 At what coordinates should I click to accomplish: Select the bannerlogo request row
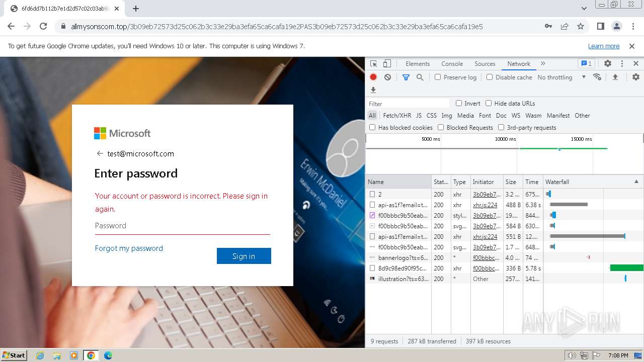505,257
